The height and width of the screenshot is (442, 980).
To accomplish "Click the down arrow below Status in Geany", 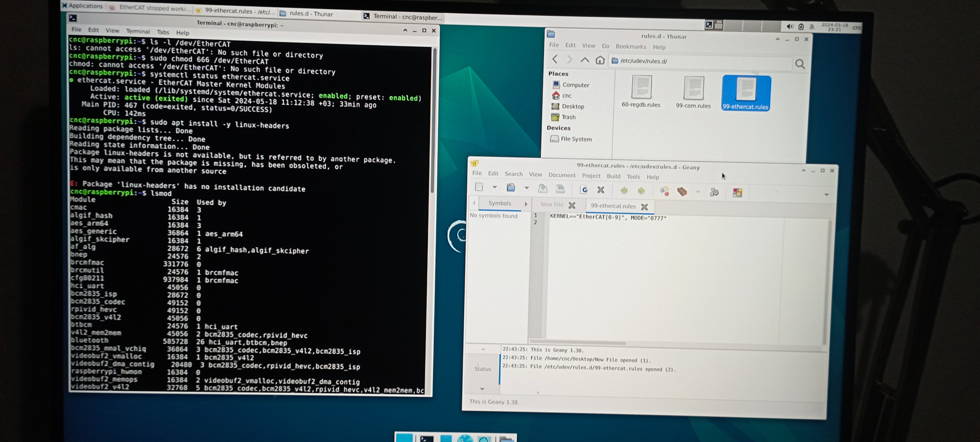I will click(482, 389).
